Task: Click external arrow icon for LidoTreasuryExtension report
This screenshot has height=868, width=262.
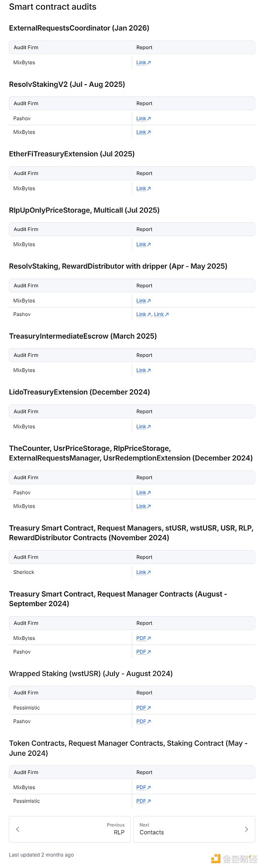Action: (149, 426)
